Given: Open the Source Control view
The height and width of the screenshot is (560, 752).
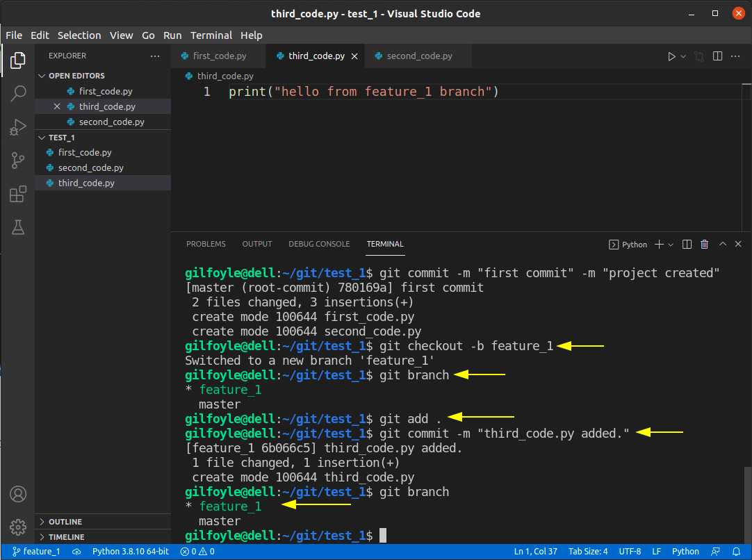Looking at the screenshot, I should pos(18,160).
